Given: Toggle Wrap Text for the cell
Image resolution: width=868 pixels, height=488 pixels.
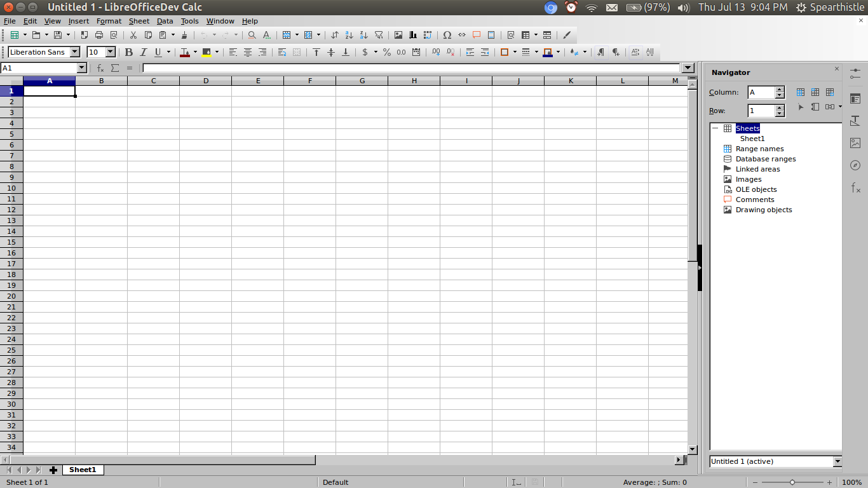Looking at the screenshot, I should (x=282, y=52).
